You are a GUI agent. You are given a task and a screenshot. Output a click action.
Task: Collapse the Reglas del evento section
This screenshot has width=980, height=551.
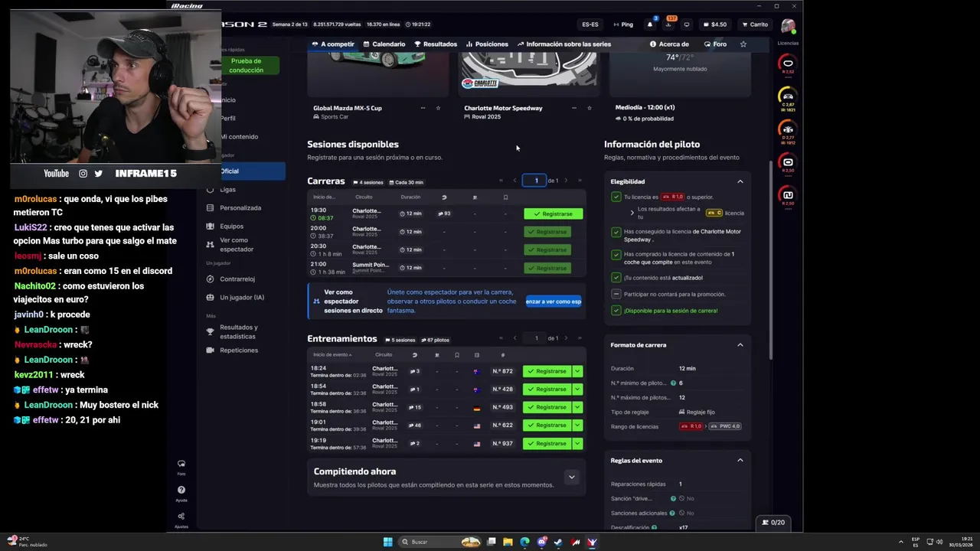point(740,461)
